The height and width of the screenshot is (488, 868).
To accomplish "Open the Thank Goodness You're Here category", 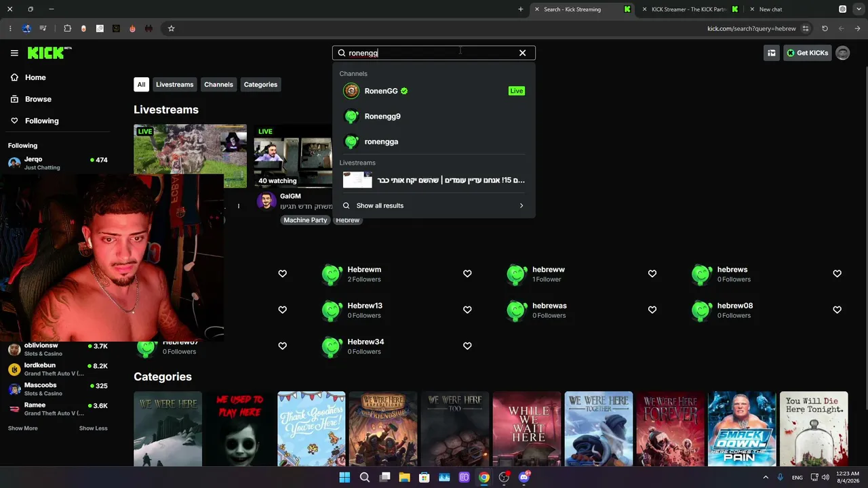I will point(311,429).
